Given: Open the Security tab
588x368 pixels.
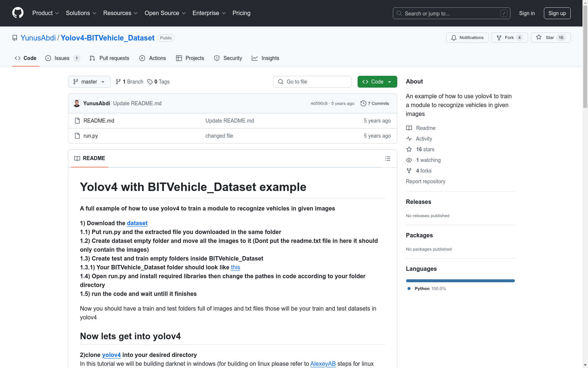Looking at the screenshot, I should [228, 58].
